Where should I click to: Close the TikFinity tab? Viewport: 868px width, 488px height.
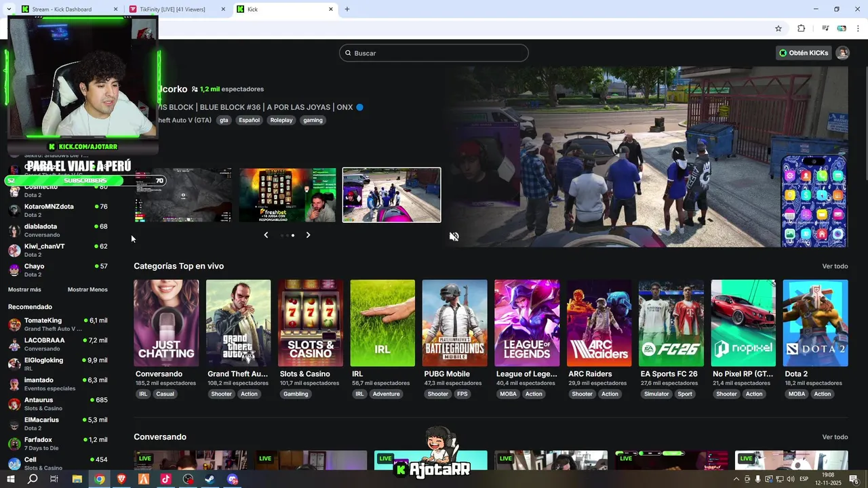(223, 9)
